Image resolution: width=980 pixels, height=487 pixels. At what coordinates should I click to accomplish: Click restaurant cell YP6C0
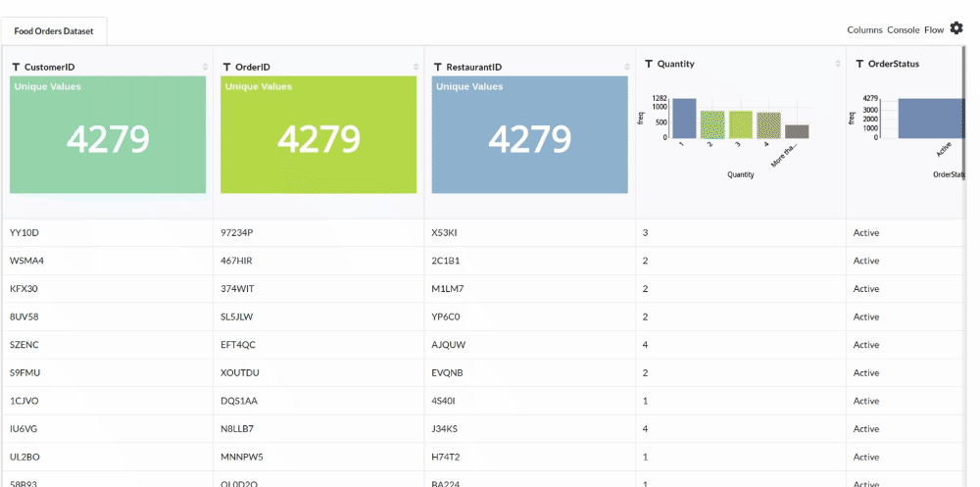click(x=446, y=317)
